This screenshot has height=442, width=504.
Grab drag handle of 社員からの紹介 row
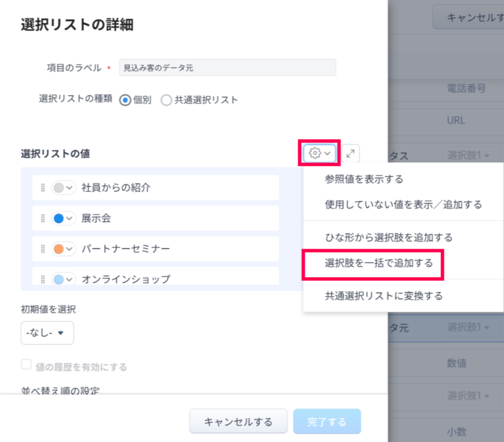coord(43,188)
